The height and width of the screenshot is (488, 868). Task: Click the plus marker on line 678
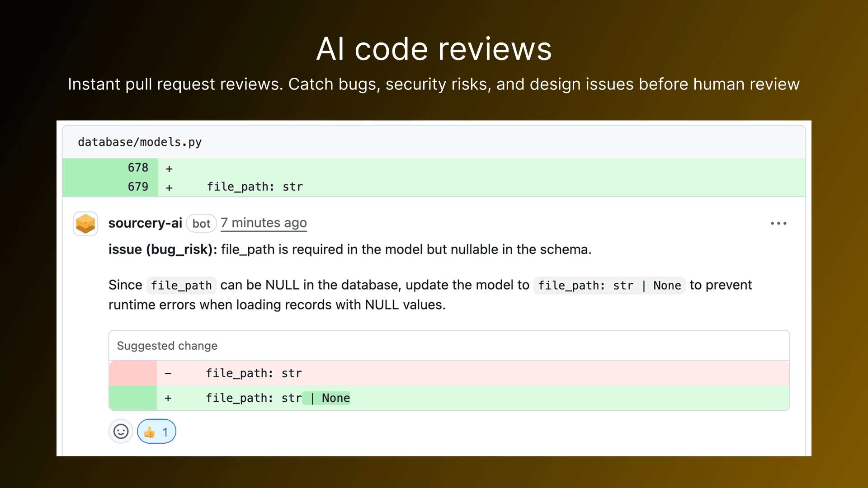tap(169, 169)
